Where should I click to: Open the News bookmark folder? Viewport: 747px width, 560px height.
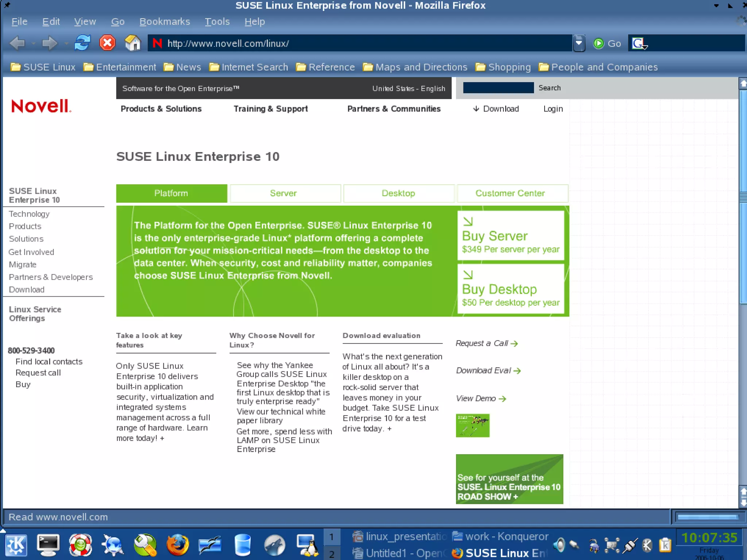[x=182, y=67]
